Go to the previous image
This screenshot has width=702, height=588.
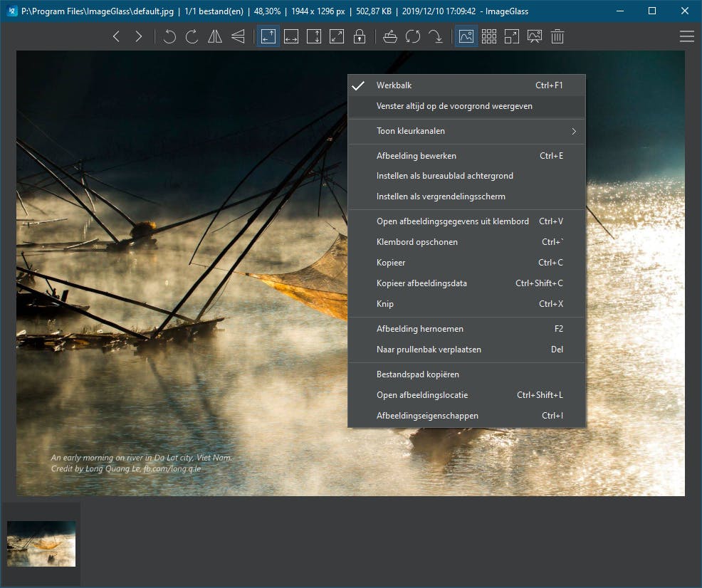pos(117,36)
